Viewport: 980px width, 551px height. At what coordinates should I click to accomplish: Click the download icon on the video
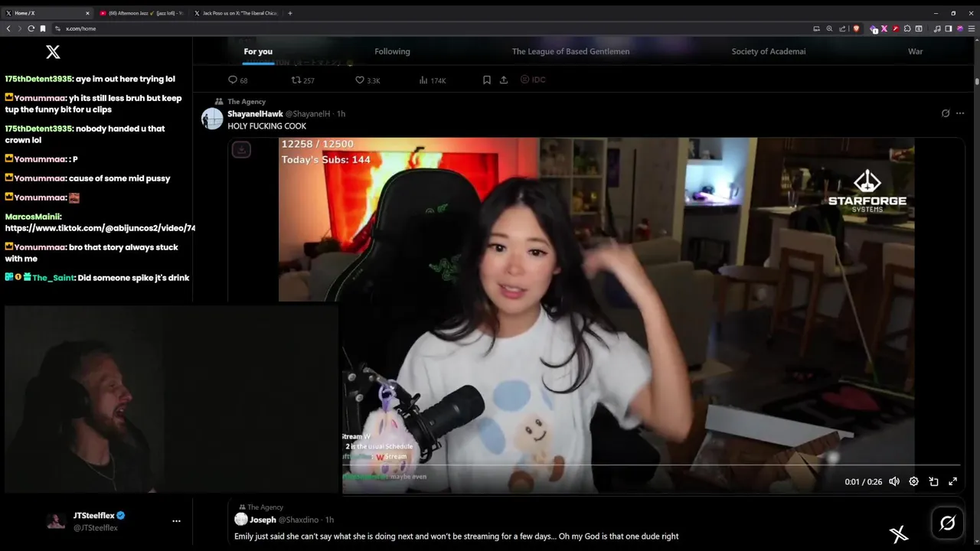[241, 150]
